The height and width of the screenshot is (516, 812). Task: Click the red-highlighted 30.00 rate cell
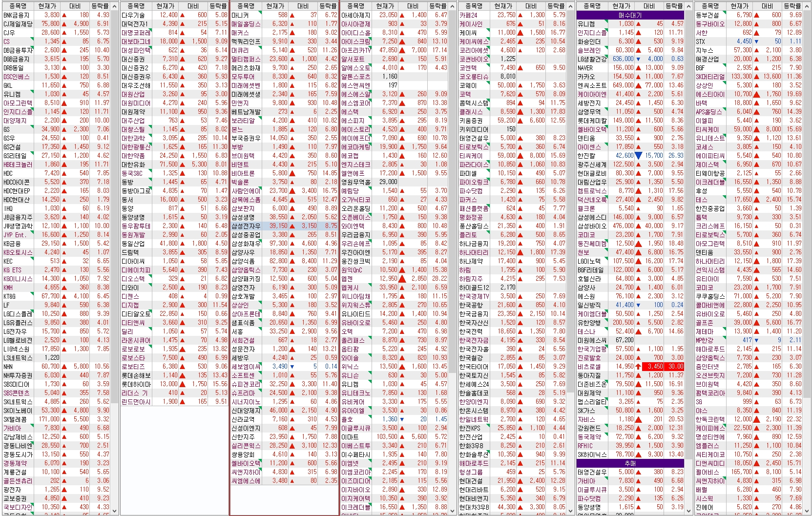tap(676, 367)
